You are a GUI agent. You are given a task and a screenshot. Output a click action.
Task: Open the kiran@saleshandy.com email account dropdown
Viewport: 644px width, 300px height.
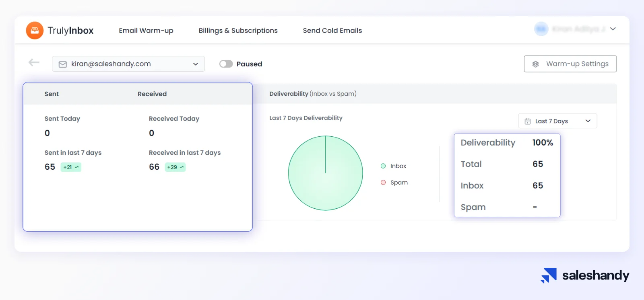tap(128, 64)
